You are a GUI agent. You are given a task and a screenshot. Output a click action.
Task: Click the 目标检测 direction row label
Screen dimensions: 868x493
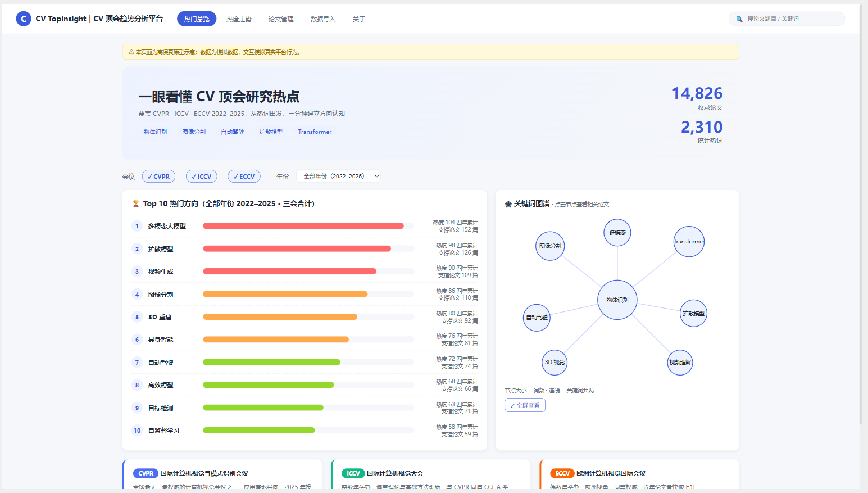coord(161,408)
